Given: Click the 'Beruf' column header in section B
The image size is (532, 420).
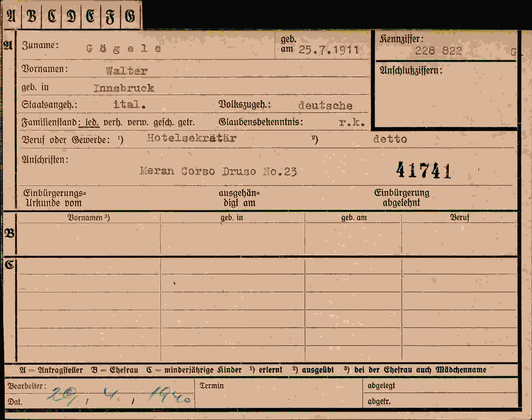Looking at the screenshot, I should click(460, 217).
